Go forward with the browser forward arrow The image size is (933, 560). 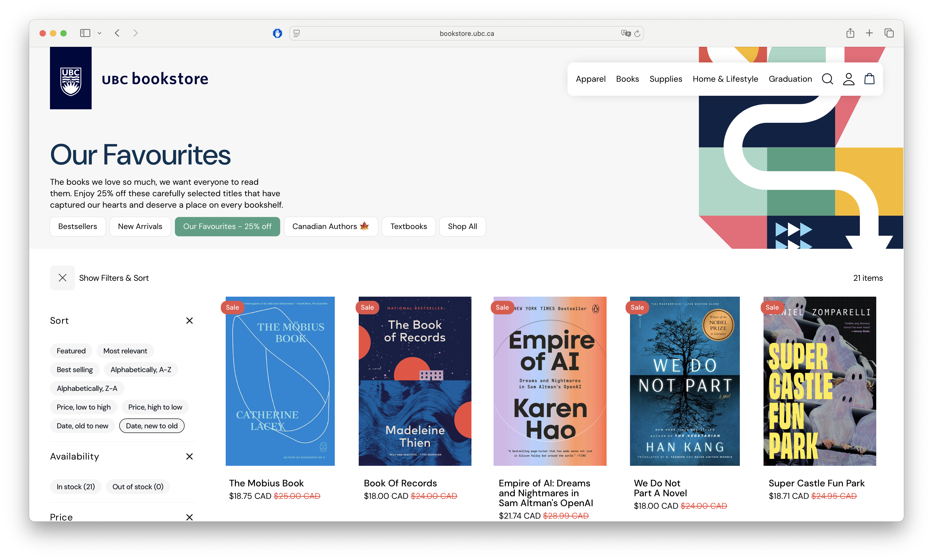135,33
